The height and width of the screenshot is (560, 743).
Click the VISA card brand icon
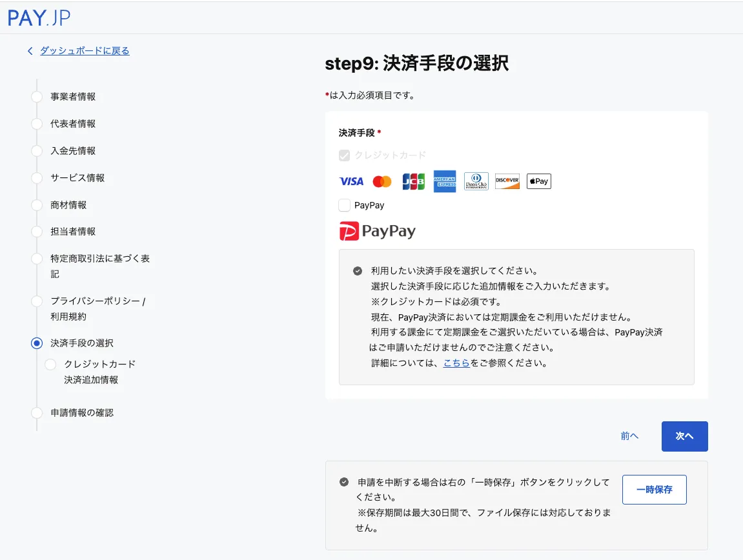[351, 181]
